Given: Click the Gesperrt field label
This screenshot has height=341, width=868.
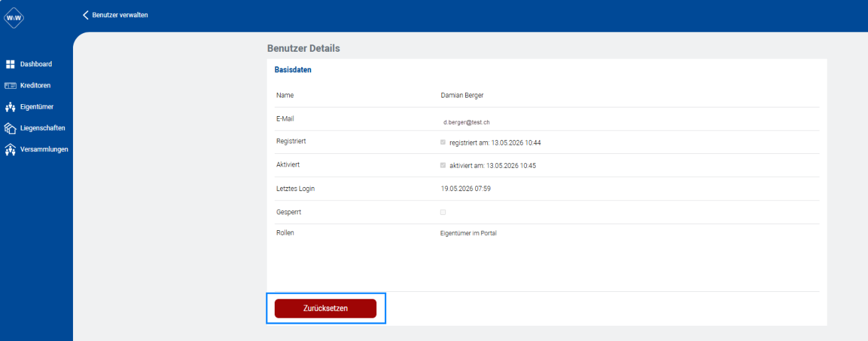Looking at the screenshot, I should [x=289, y=212].
